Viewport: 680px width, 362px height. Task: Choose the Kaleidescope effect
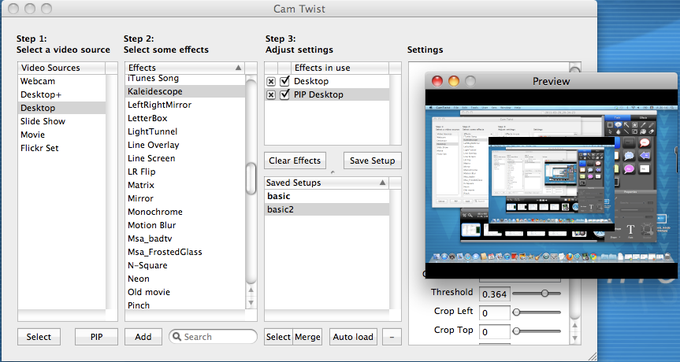185,91
